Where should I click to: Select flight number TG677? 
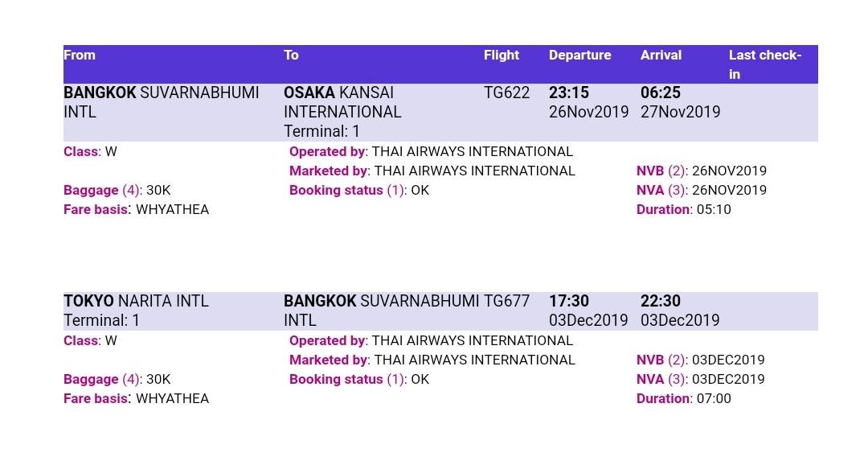coord(506,301)
